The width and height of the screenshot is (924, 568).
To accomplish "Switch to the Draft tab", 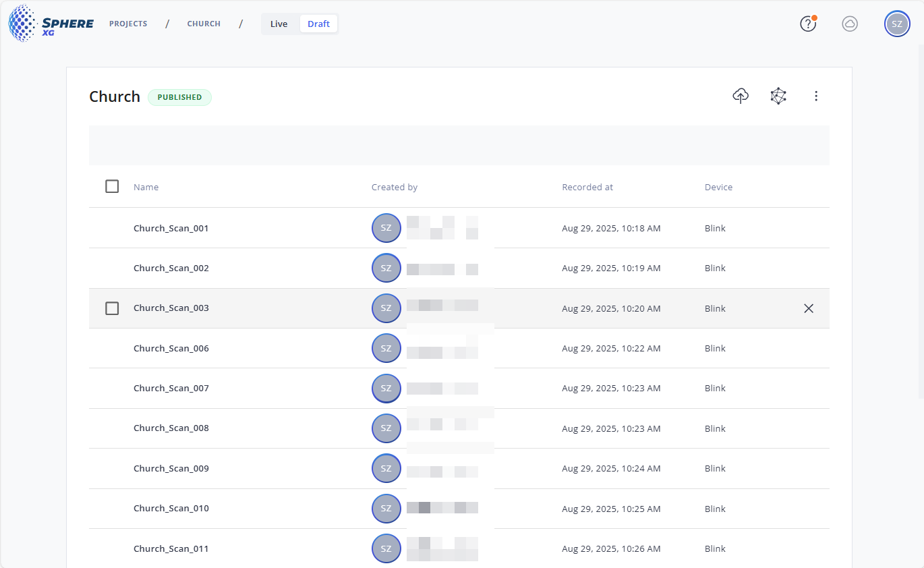I will point(318,24).
